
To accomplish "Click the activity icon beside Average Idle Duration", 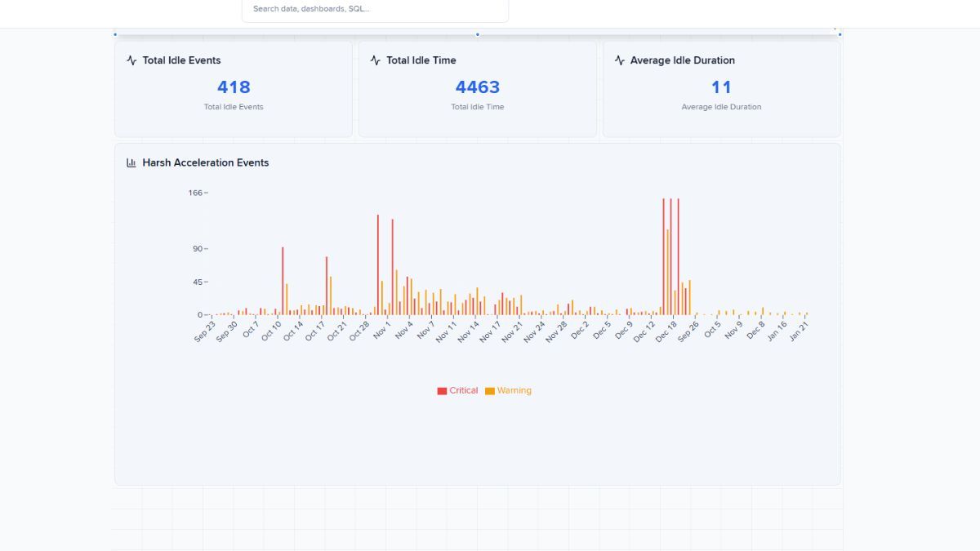I will coord(618,60).
